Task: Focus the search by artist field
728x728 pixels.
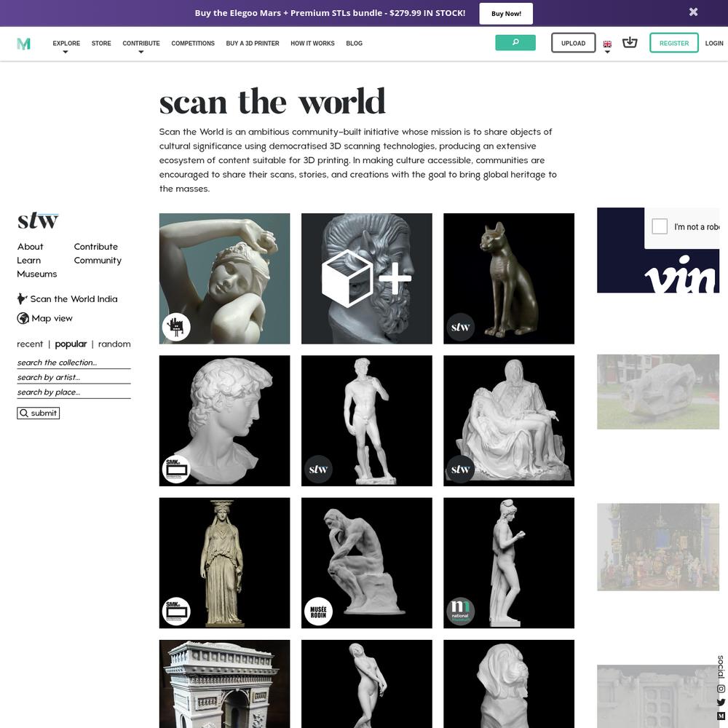Action: 74,377
